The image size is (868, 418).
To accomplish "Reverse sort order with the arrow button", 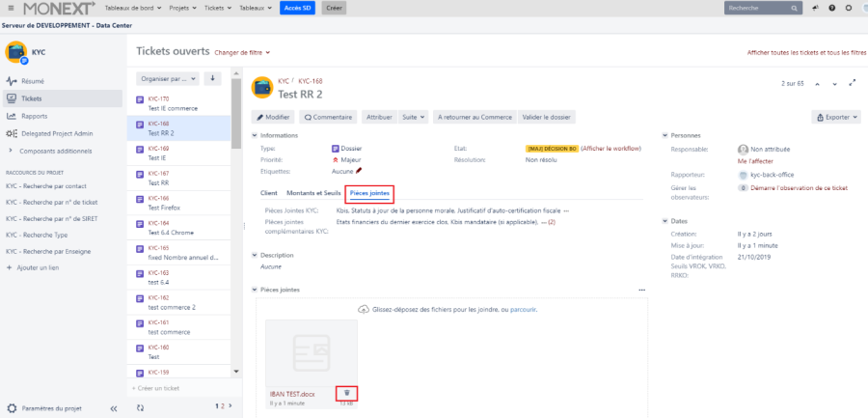I will pyautogui.click(x=213, y=79).
